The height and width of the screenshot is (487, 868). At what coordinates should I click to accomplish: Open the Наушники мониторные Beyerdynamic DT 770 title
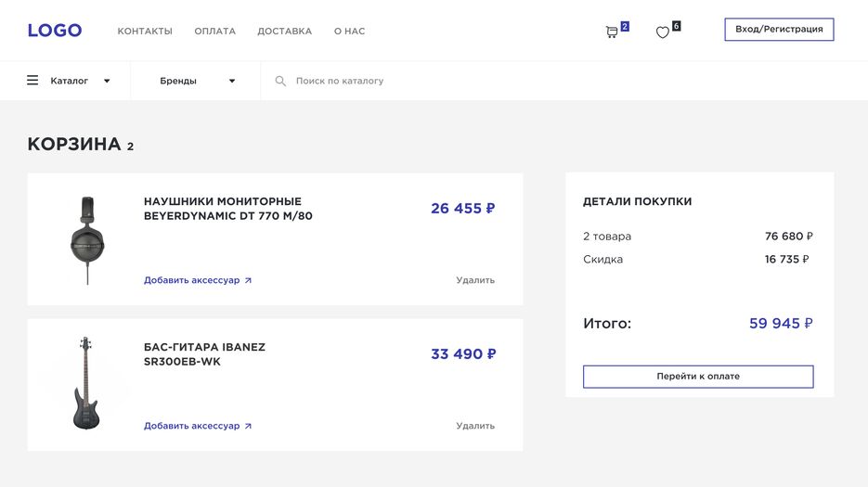click(x=227, y=209)
